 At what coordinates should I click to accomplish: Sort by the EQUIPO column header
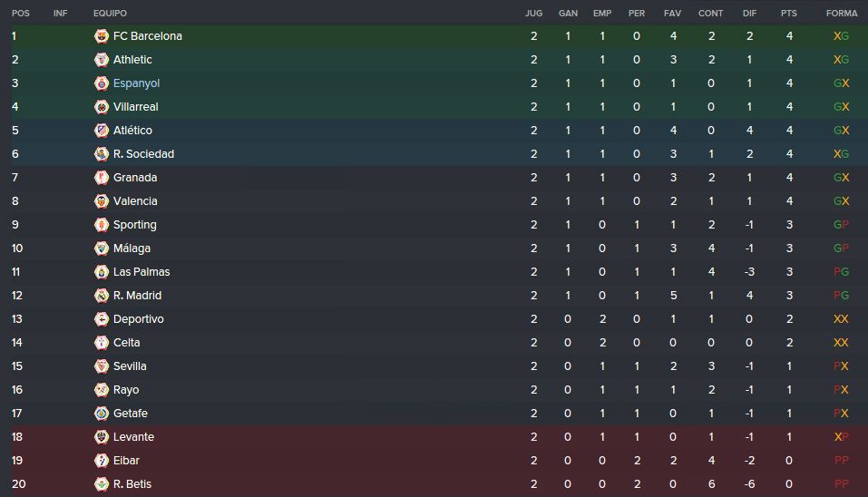coord(110,14)
